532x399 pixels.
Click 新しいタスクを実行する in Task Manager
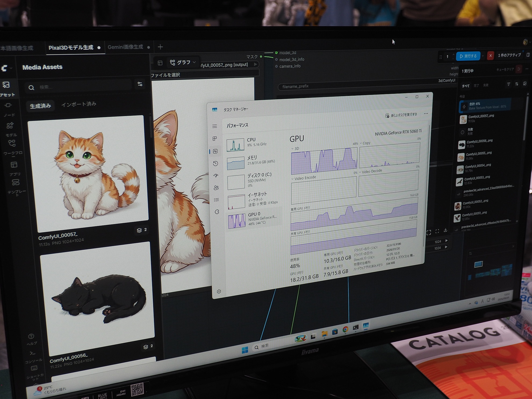click(x=401, y=115)
